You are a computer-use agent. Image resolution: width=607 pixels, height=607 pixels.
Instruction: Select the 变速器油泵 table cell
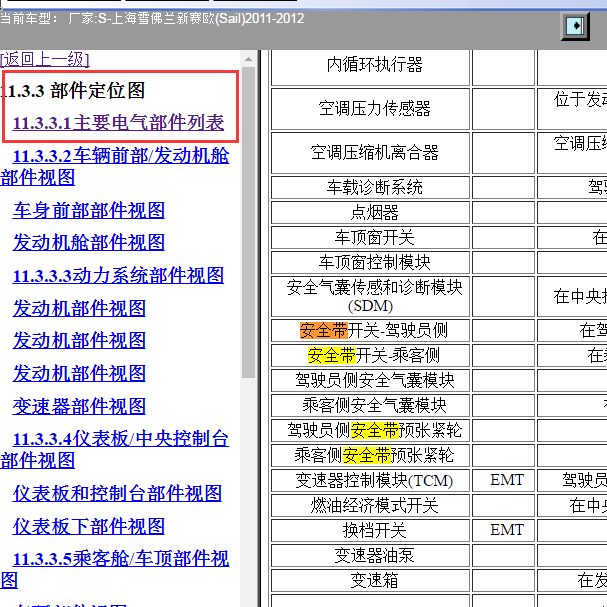pos(370,556)
